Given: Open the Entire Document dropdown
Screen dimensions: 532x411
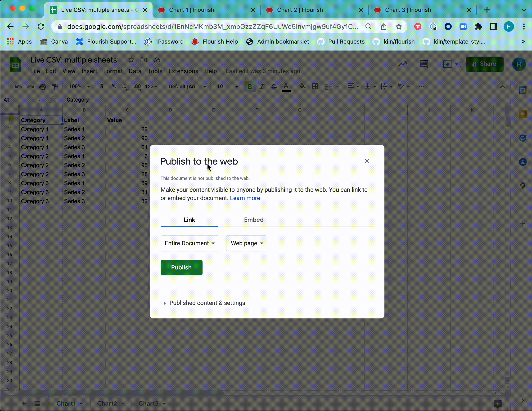Looking at the screenshot, I should click(x=189, y=243).
